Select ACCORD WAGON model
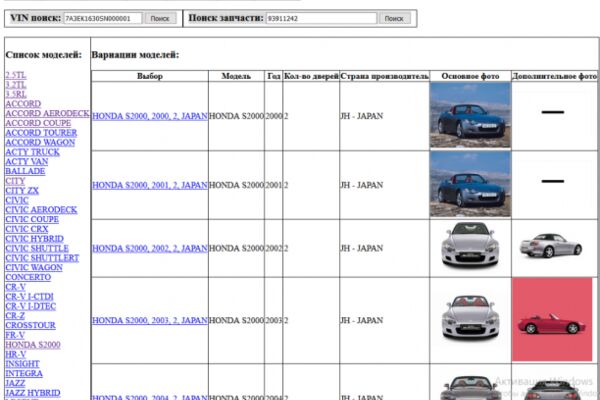600x400 pixels. coord(40,142)
